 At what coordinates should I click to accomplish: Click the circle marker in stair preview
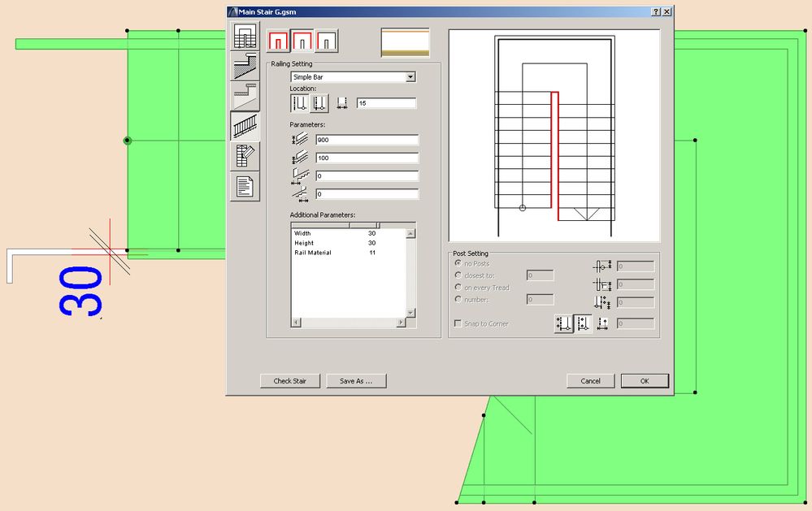pyautogui.click(x=523, y=208)
